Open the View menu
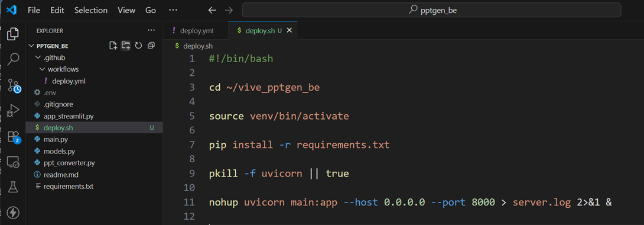Viewport: 644px width, 225px height. tap(126, 10)
